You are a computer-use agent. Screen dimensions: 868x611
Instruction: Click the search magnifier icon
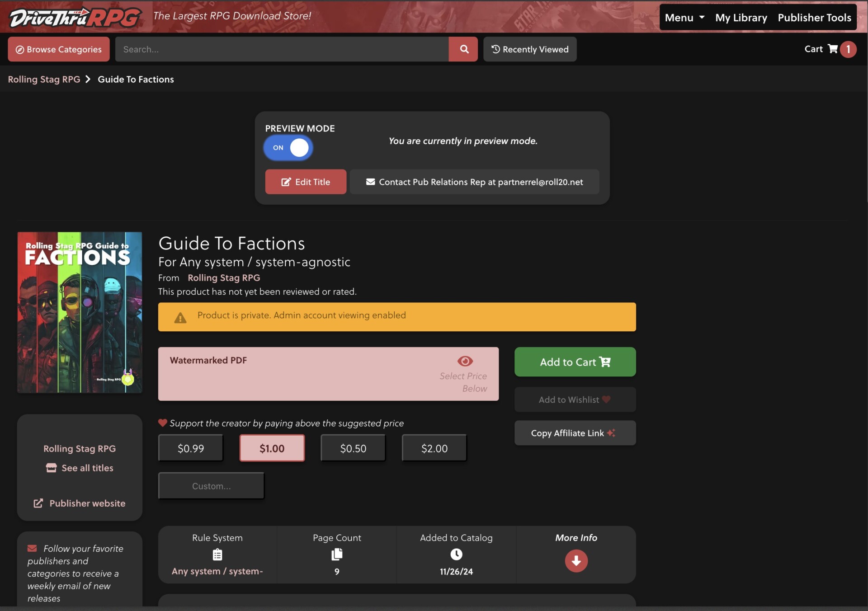pyautogui.click(x=463, y=49)
